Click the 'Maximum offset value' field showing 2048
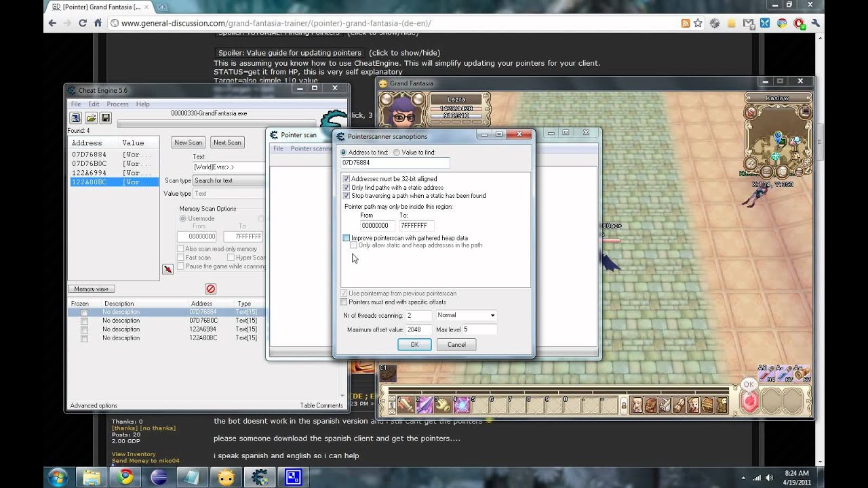The height and width of the screenshot is (488, 868). tap(418, 329)
